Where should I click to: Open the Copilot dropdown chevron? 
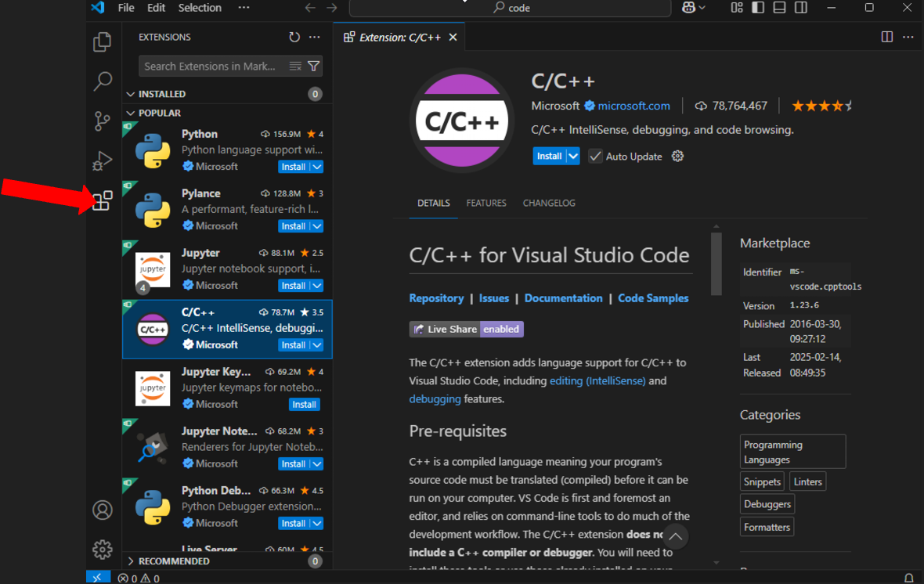pos(702,8)
